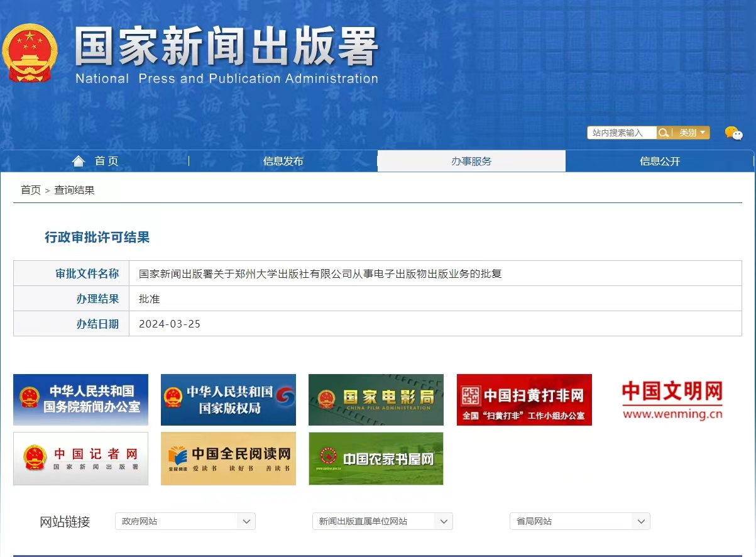
Task: Click the search magnifier icon
Action: pos(664,133)
